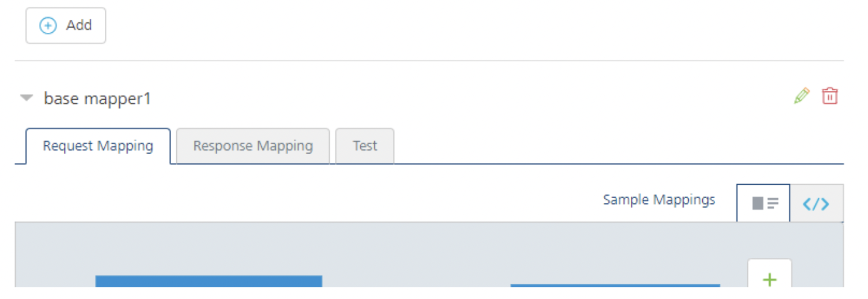The image size is (868, 299).
Task: Click the base mapper1 title text
Action: (x=97, y=98)
